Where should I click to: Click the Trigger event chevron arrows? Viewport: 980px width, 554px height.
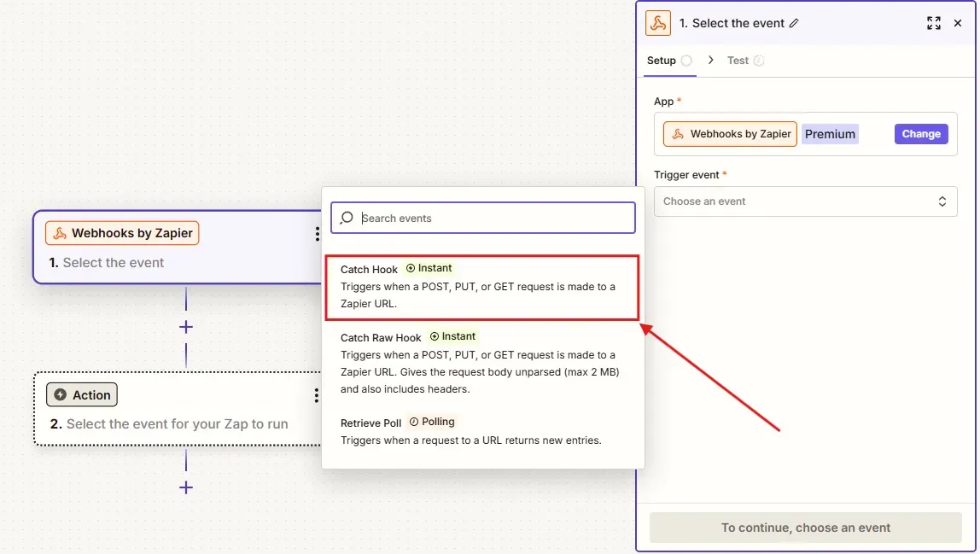pyautogui.click(x=942, y=201)
